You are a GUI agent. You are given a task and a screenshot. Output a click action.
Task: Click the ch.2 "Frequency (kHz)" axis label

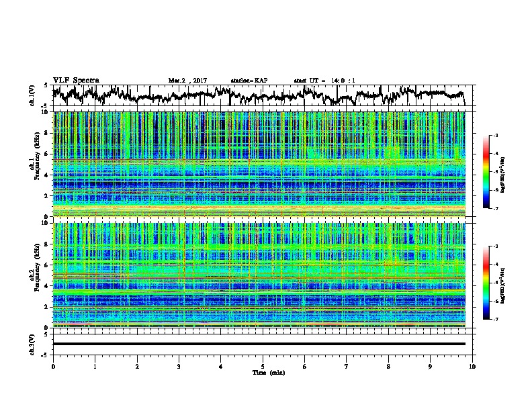37,267
